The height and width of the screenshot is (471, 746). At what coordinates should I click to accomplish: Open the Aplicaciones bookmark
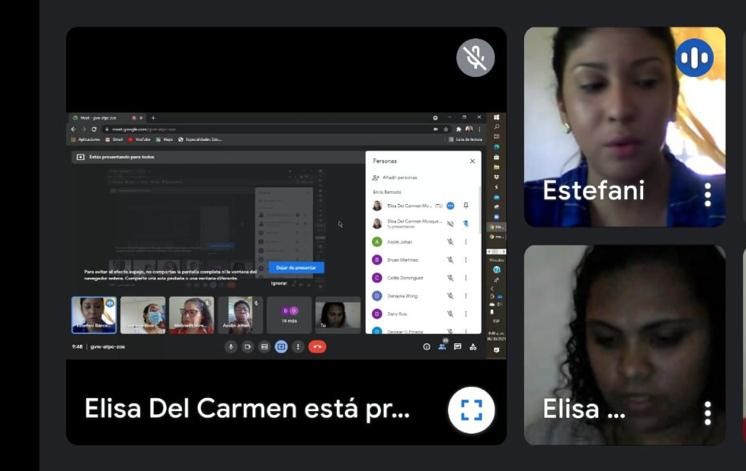pos(86,140)
